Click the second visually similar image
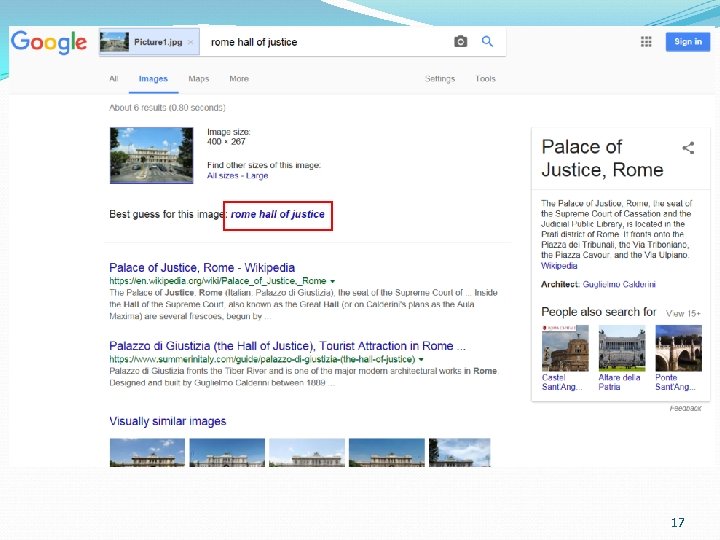This screenshot has height=540, width=720. [x=227, y=453]
